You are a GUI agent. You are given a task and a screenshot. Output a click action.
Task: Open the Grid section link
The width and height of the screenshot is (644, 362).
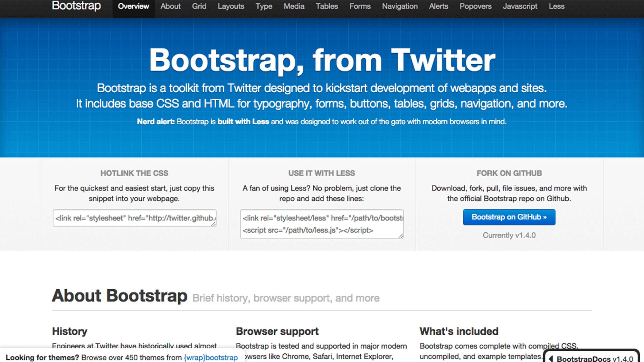pos(199,6)
